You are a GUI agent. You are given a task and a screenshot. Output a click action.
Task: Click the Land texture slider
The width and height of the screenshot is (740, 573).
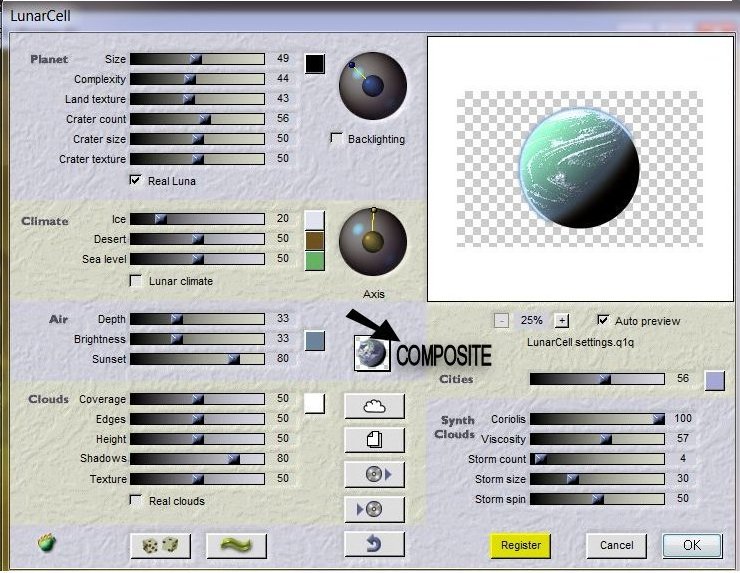click(x=197, y=99)
